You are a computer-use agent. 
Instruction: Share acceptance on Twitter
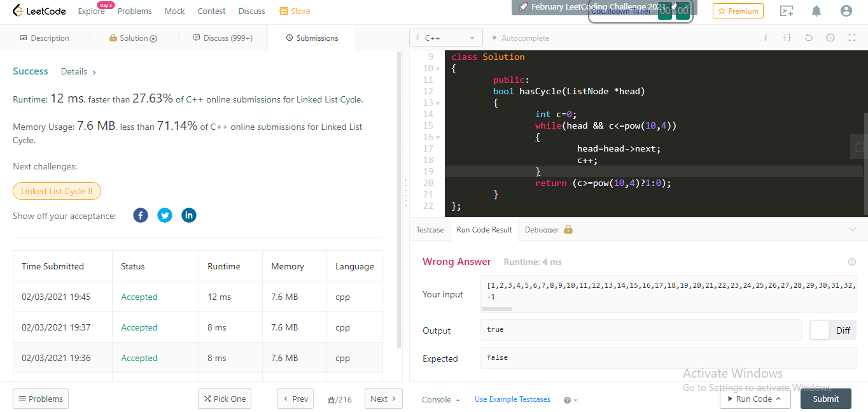(x=165, y=215)
